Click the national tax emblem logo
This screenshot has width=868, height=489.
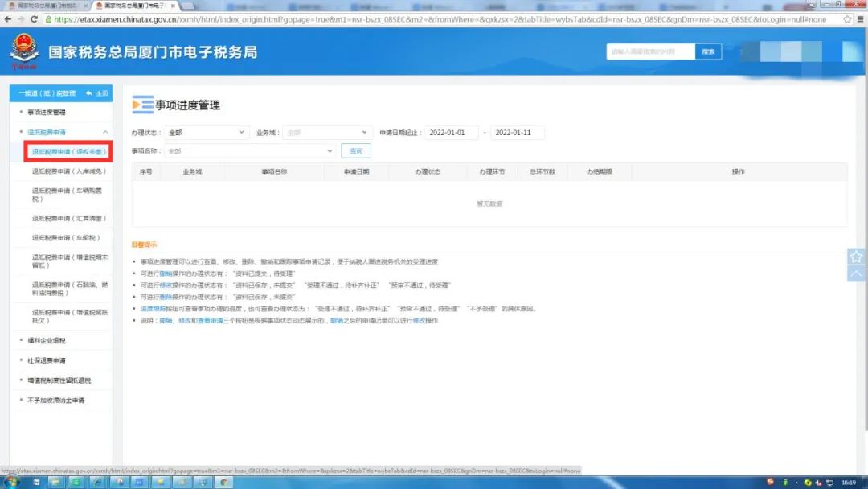pos(24,51)
